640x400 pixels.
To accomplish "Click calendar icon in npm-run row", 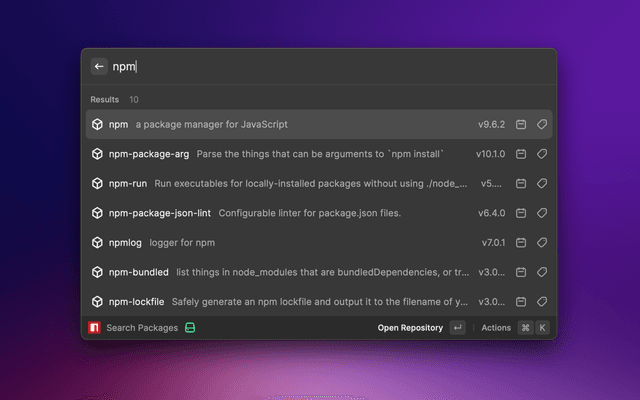I will click(x=521, y=183).
